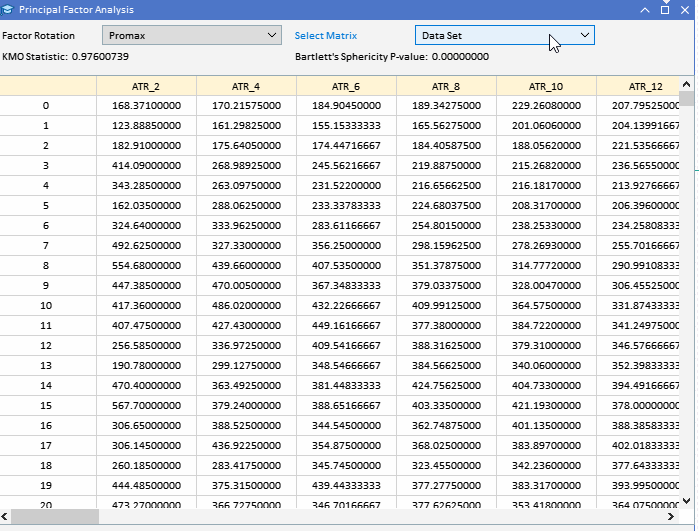Viewport: 699px width, 531px height.
Task: Click cell value 354.87500000
Action: click(346, 445)
